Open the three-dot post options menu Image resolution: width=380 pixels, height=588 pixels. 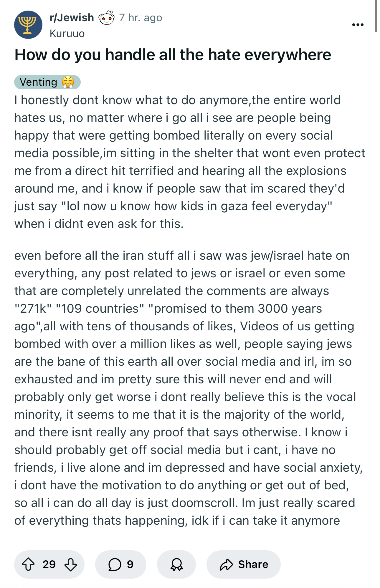pos(358,25)
